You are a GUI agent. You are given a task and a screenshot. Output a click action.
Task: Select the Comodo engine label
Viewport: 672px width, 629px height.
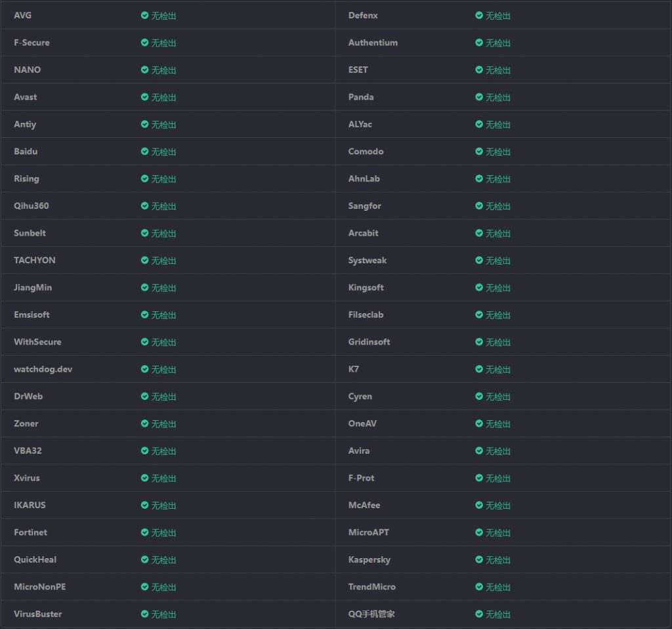tap(366, 151)
